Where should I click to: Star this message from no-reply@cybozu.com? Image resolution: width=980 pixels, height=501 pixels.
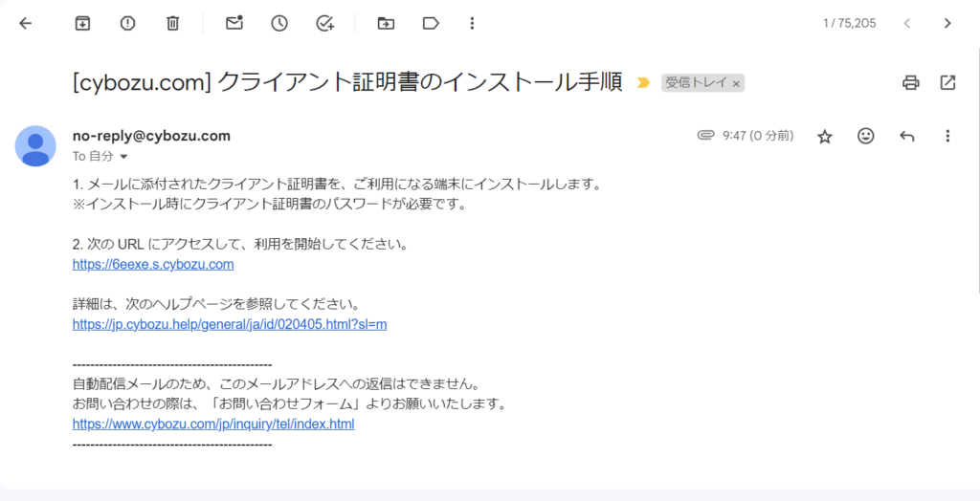[x=824, y=137]
